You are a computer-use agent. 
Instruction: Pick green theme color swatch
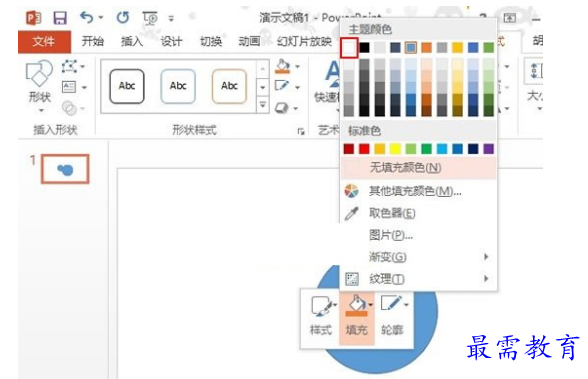pos(489,48)
